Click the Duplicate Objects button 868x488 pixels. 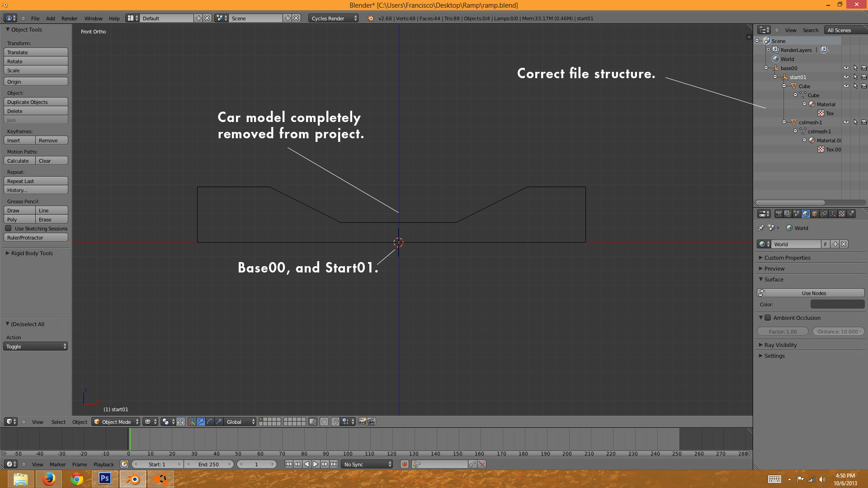(x=36, y=102)
